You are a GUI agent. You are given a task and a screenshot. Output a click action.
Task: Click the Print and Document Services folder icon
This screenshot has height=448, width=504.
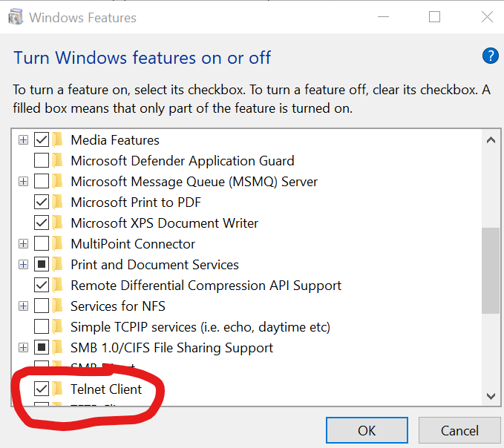[58, 264]
